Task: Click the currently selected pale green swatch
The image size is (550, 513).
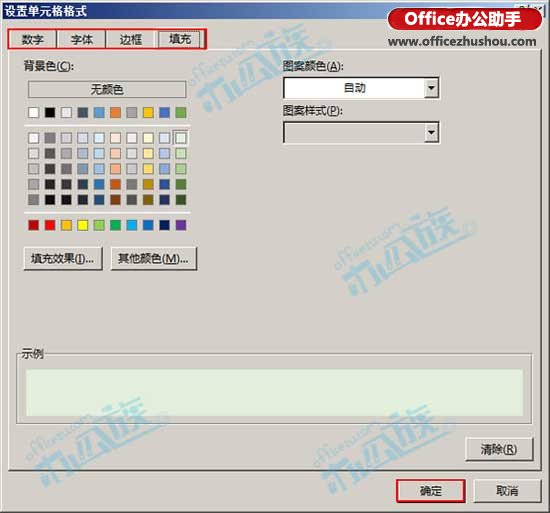Action: click(181, 138)
